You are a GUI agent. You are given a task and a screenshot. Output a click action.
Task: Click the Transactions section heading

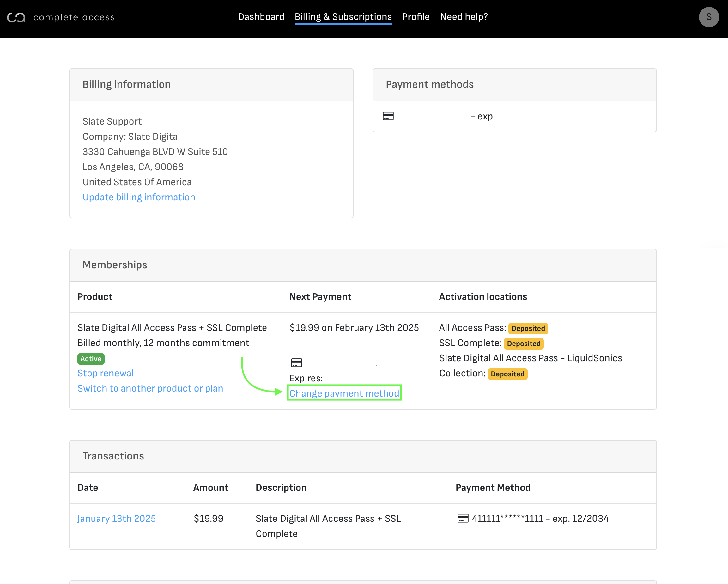pos(113,456)
